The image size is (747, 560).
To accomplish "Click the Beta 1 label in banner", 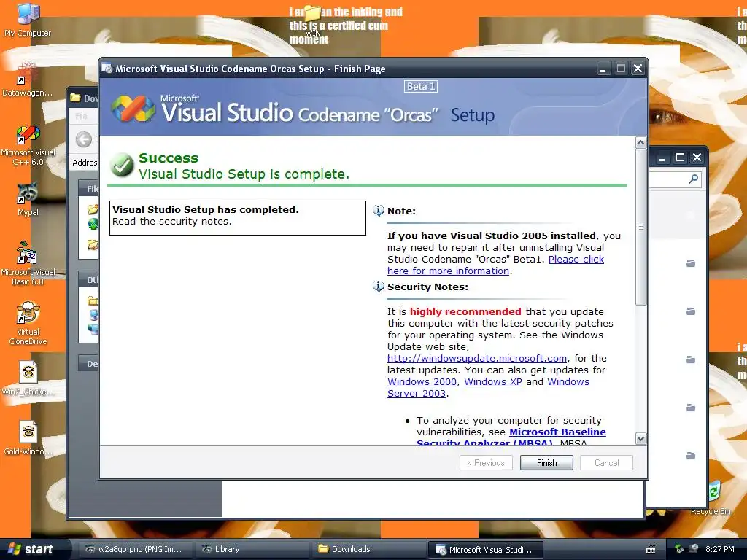I will pyautogui.click(x=421, y=86).
